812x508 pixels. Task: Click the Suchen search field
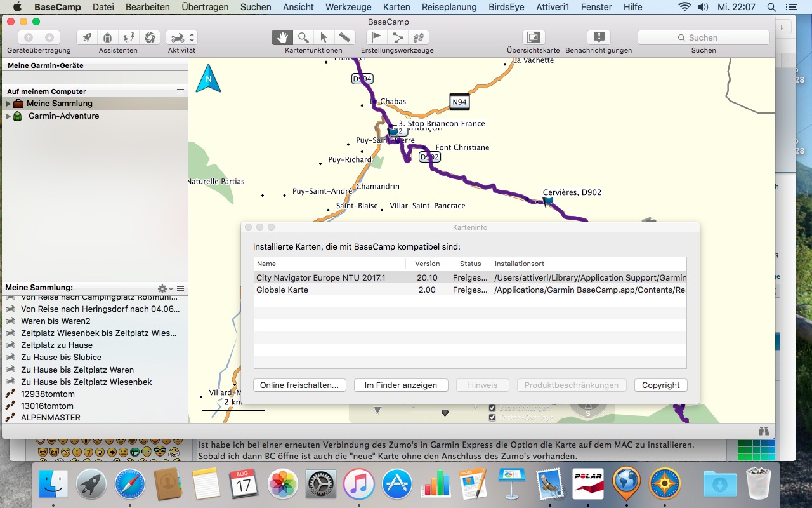pyautogui.click(x=703, y=37)
